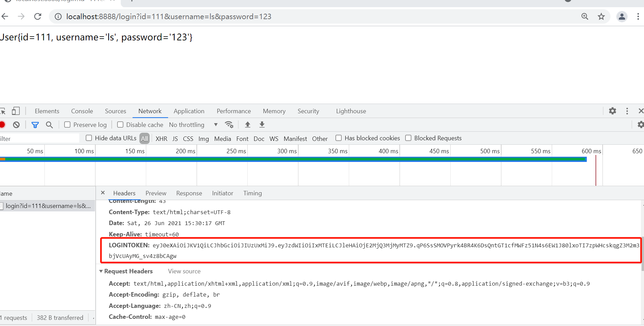This screenshot has width=644, height=326.
Task: Switch to the Memory tab
Action: 274,111
